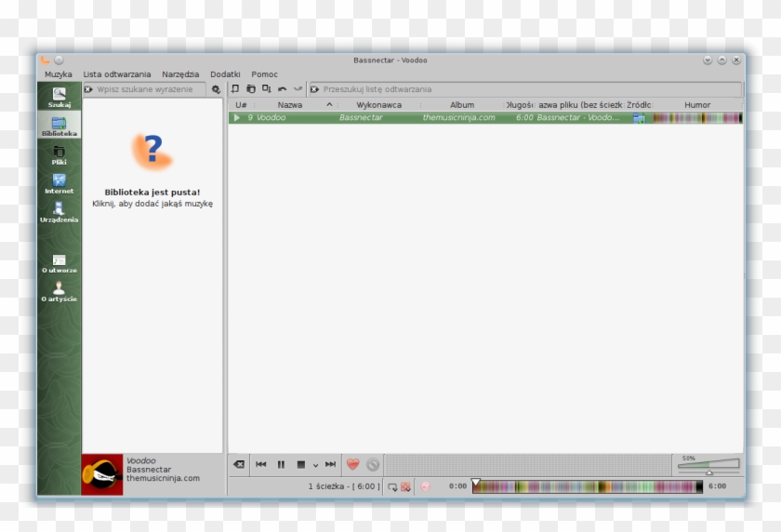
Task: Open the Pomoc menu
Action: (264, 74)
